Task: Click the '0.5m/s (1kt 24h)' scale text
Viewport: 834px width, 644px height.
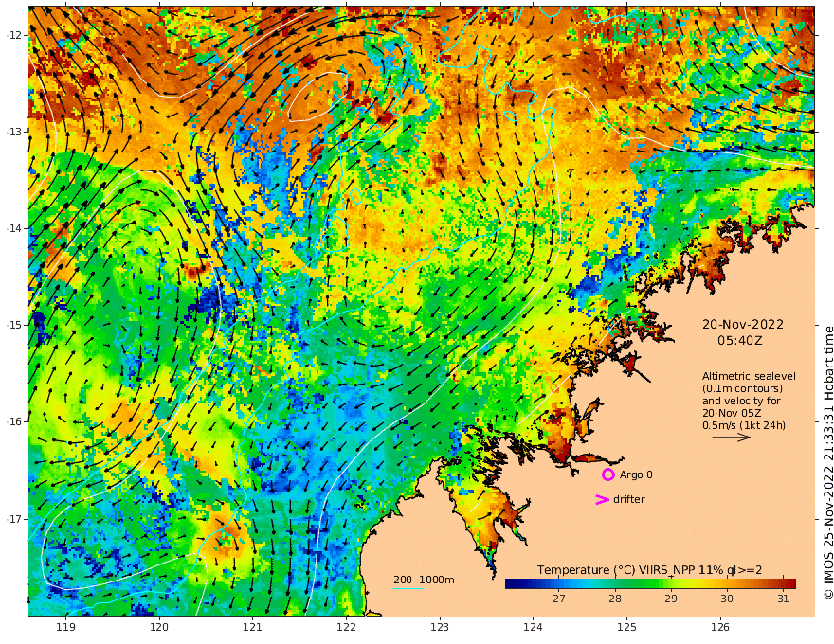Action: coord(744,425)
